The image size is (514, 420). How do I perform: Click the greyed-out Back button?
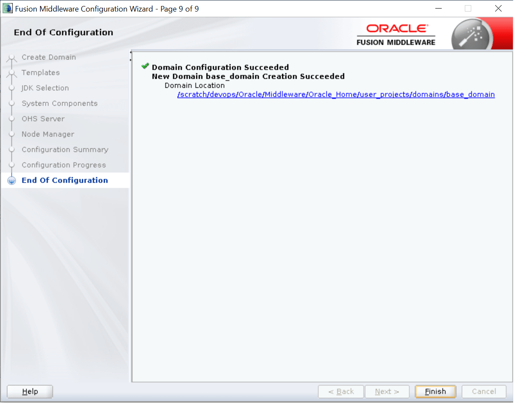341,391
